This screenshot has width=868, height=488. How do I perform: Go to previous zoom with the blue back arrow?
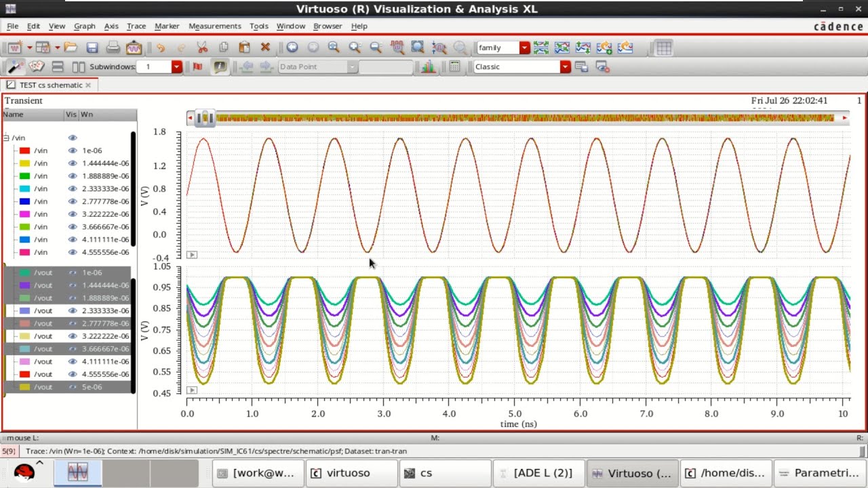(x=292, y=47)
